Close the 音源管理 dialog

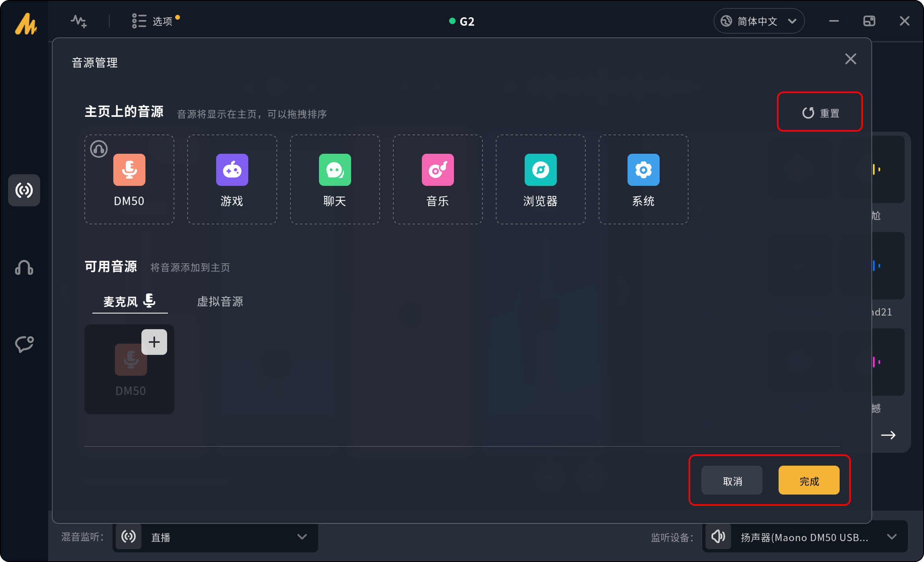tap(850, 59)
